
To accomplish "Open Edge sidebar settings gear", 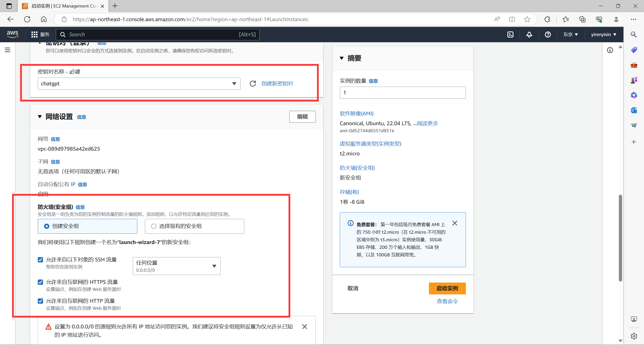I will click(x=634, y=336).
